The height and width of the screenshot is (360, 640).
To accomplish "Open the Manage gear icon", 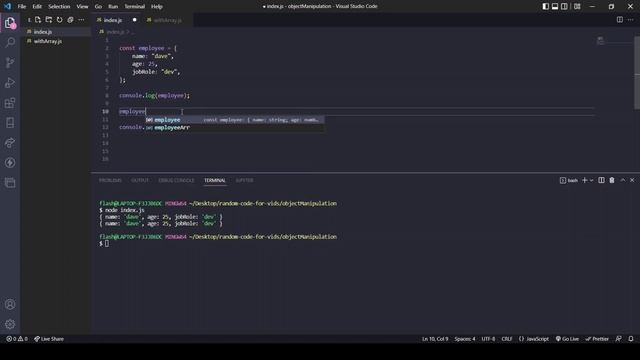I will [x=10, y=324].
